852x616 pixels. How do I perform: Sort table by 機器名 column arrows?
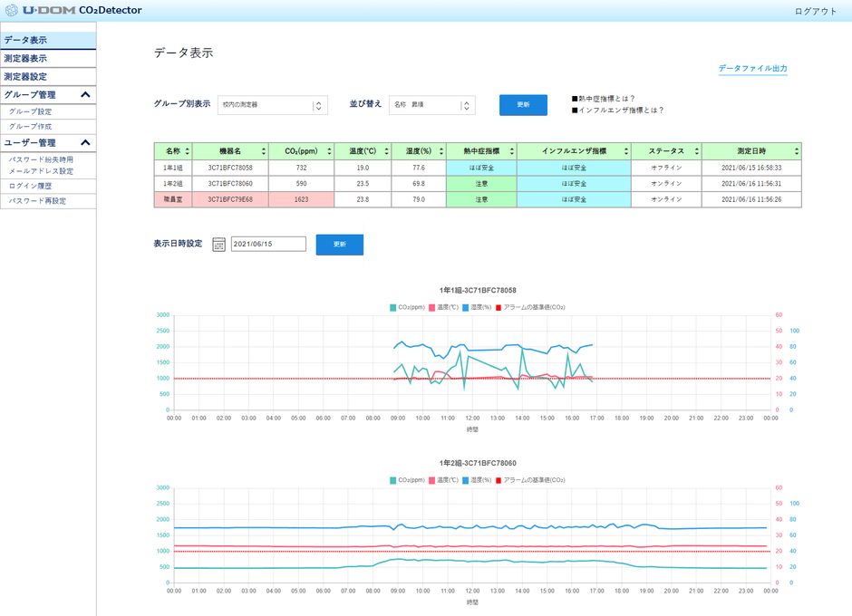coord(263,151)
